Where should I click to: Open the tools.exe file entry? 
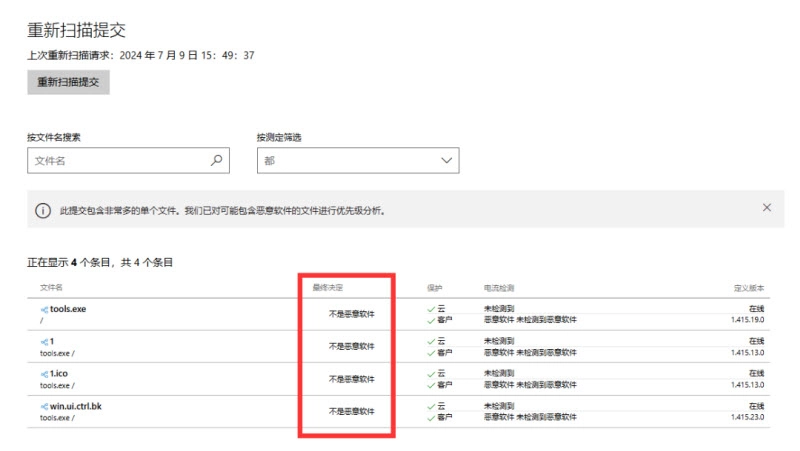point(68,309)
